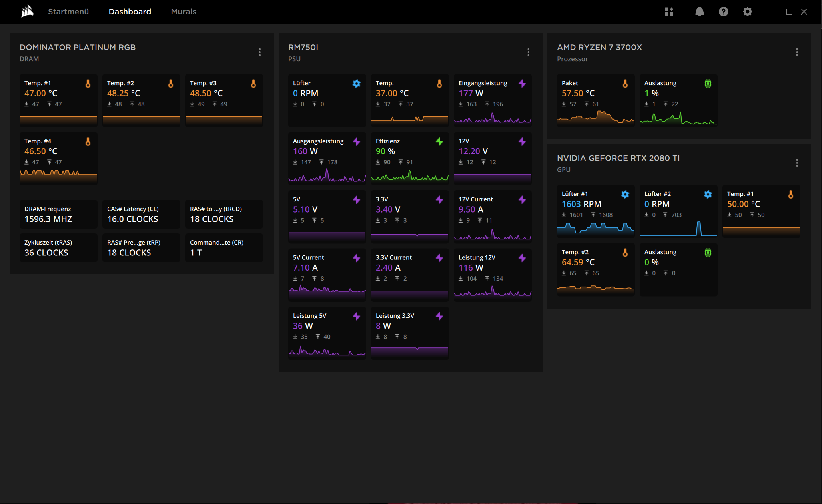This screenshot has width=822, height=504.
Task: Click the Eingangsleistung 177 W tile
Action: click(492, 100)
